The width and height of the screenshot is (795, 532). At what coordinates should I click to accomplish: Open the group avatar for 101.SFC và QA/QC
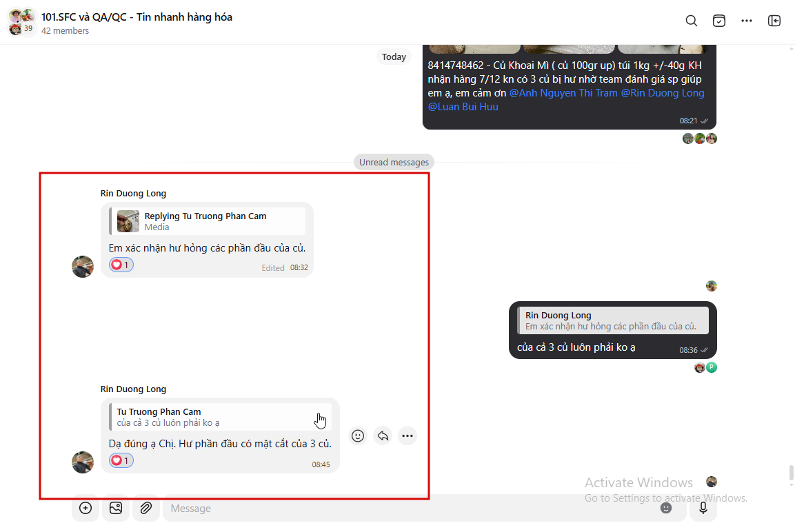coord(22,22)
